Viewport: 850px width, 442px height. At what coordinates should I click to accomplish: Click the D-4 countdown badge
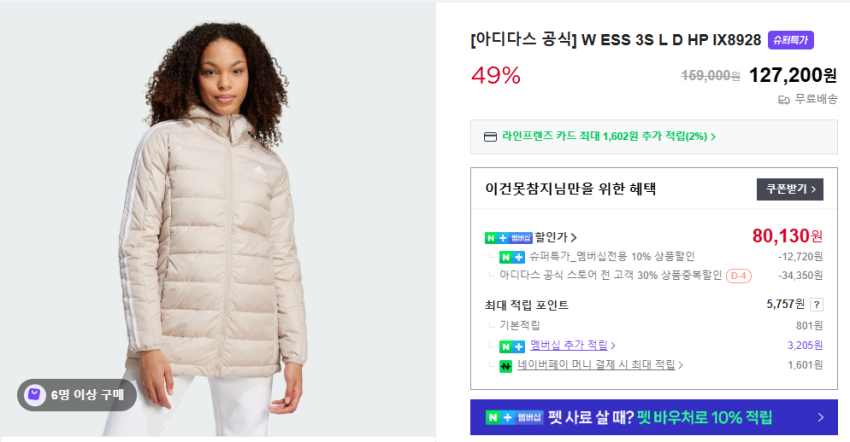[x=738, y=276]
